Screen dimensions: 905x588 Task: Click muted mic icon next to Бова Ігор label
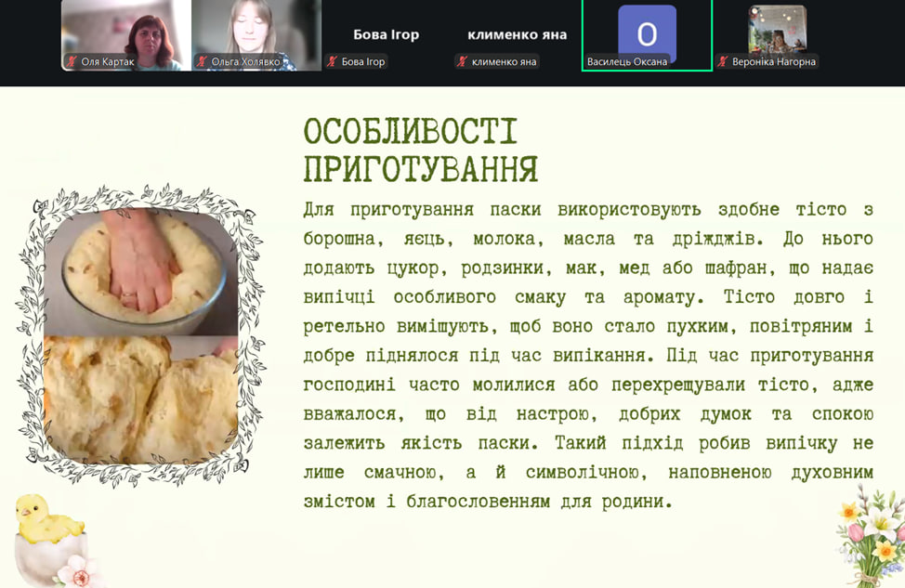tap(332, 62)
